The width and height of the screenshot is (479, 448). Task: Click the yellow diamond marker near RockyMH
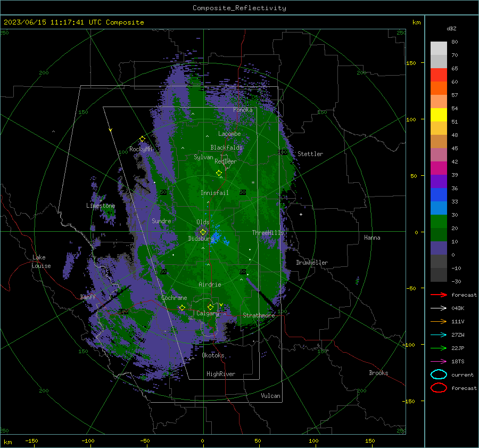point(142,139)
